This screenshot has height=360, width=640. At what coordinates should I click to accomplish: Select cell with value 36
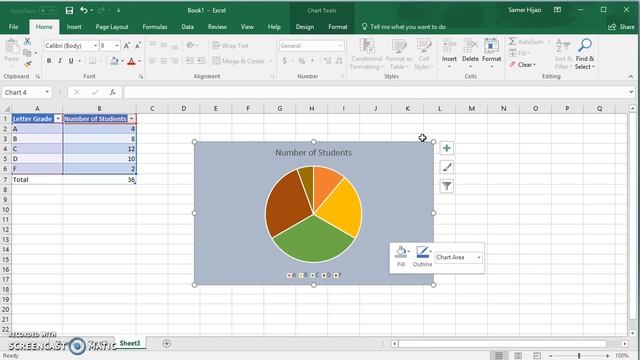click(x=99, y=180)
